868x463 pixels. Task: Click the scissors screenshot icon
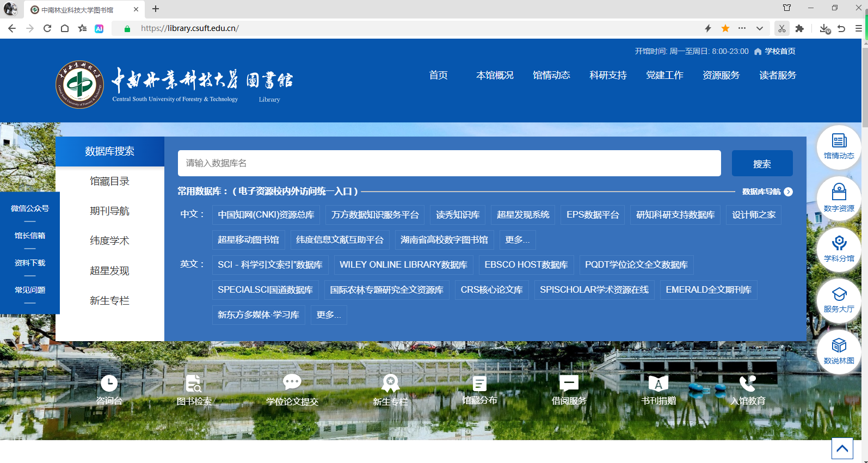(781, 28)
